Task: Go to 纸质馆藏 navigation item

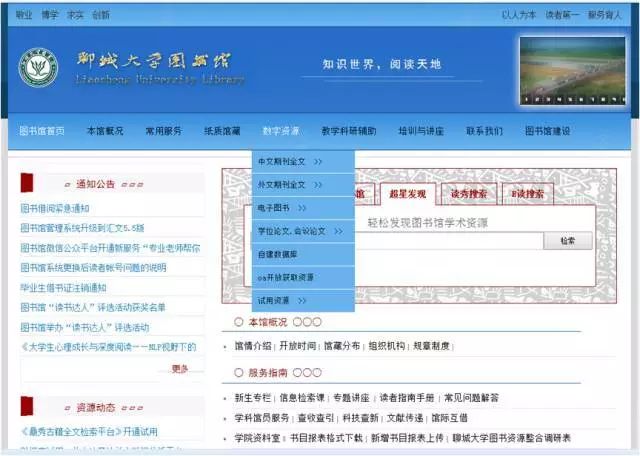Action: [222, 131]
